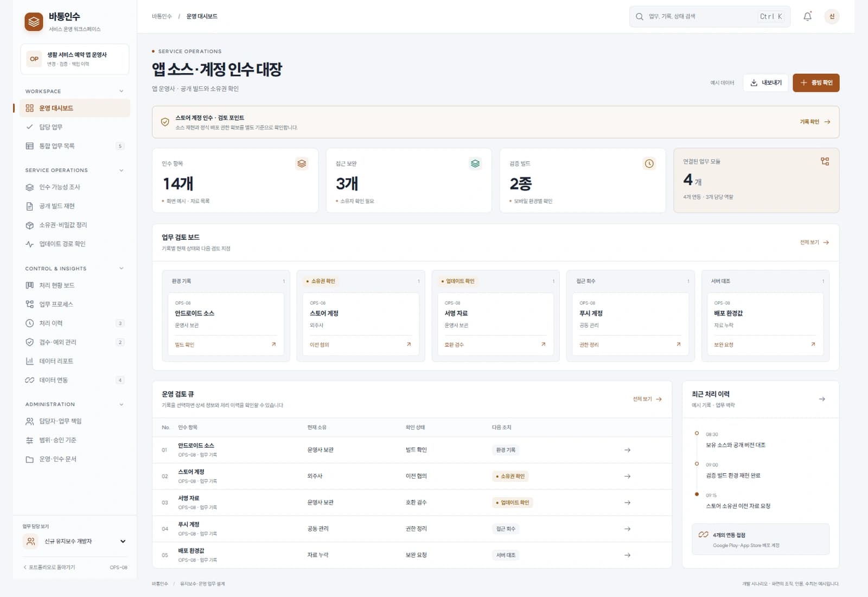The height and width of the screenshot is (597, 868).
Task: Click the arrow for row 01 안드로이드 소스
Action: tap(627, 450)
